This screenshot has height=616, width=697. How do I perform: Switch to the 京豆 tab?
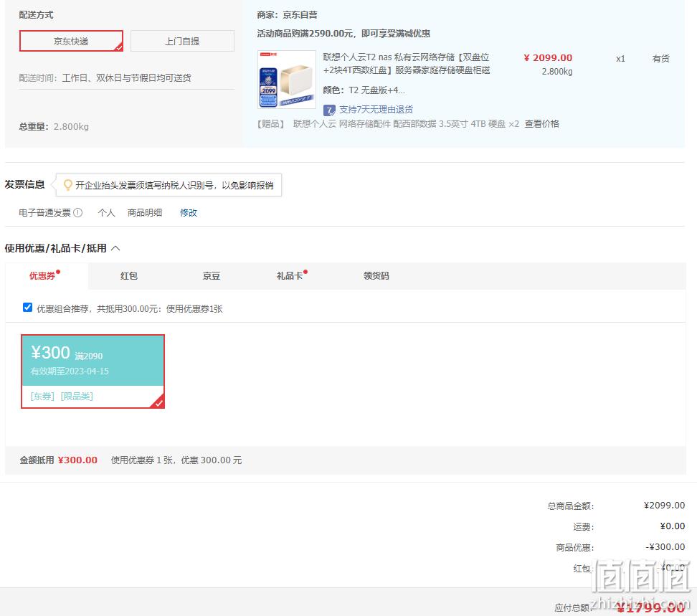(x=211, y=276)
